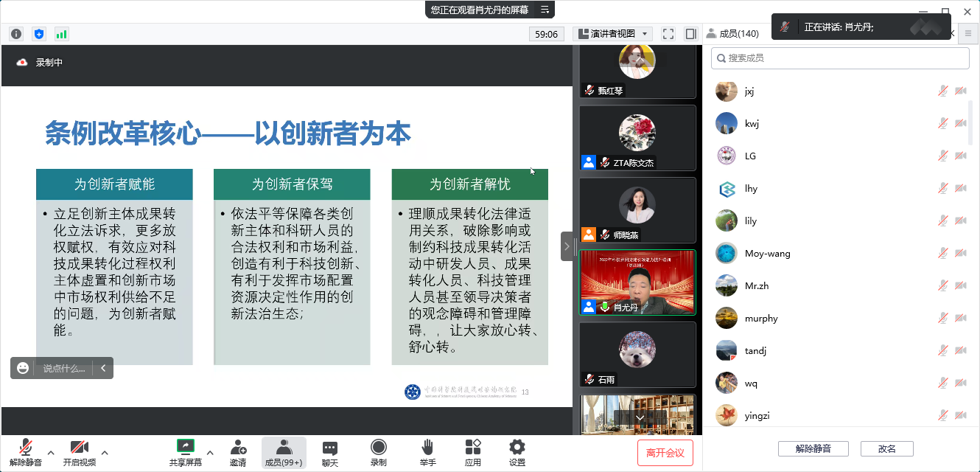This screenshot has height=472, width=980.
Task: Open the meeting info icon
Action: [16, 34]
